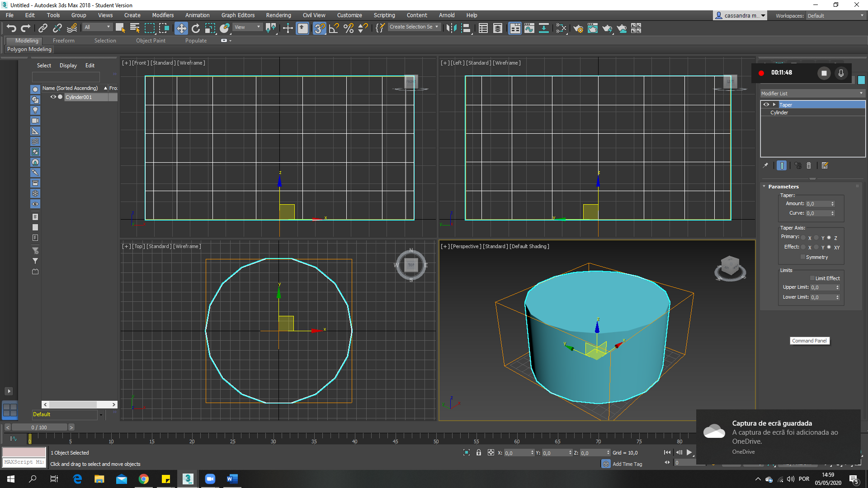Open the selection filter All dropdown
Image resolution: width=868 pixels, height=488 pixels.
tap(97, 27)
